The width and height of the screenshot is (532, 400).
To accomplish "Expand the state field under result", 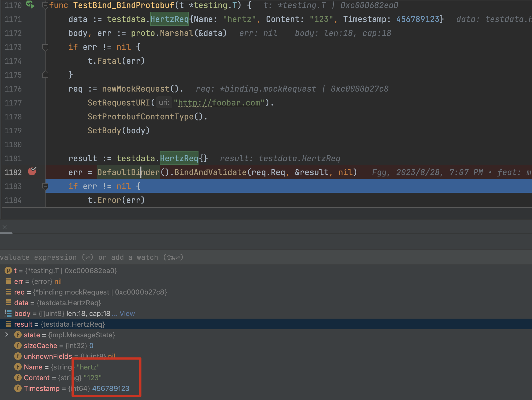I will tap(7, 335).
